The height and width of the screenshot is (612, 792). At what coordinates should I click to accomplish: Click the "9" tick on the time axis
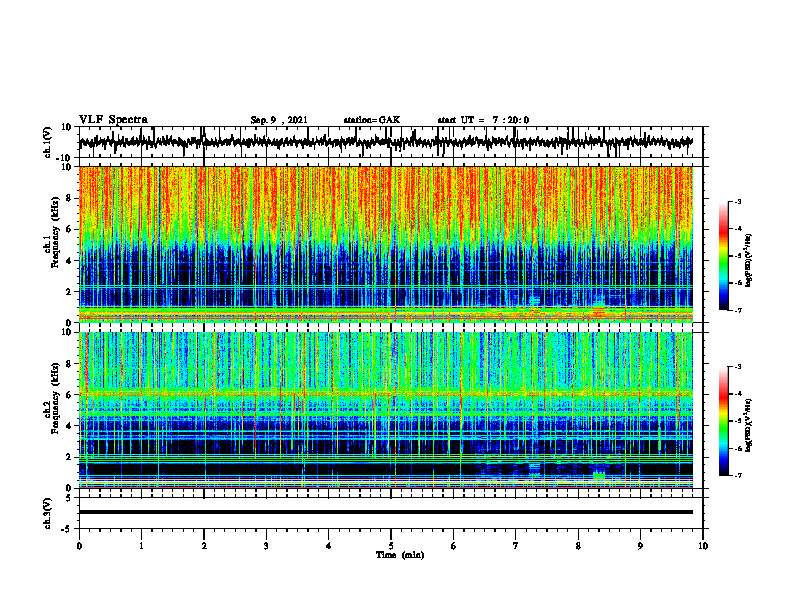point(640,546)
